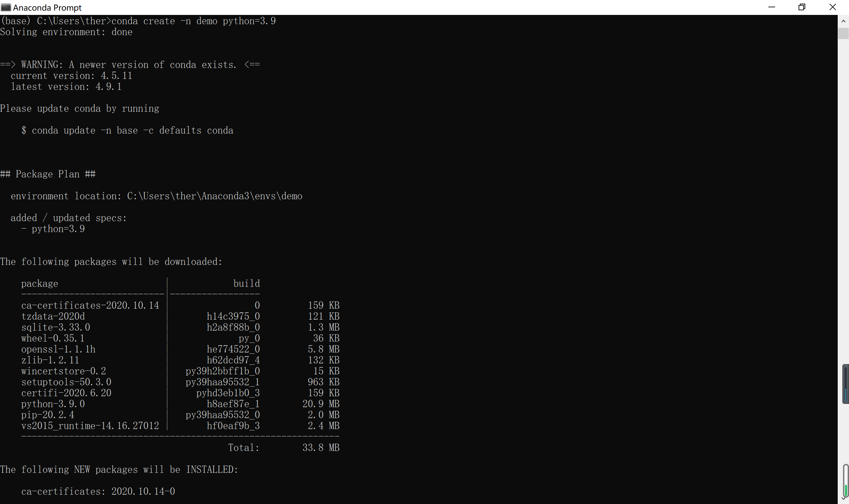
Task: Click build string 'h14c3975_0'
Action: click(x=233, y=316)
